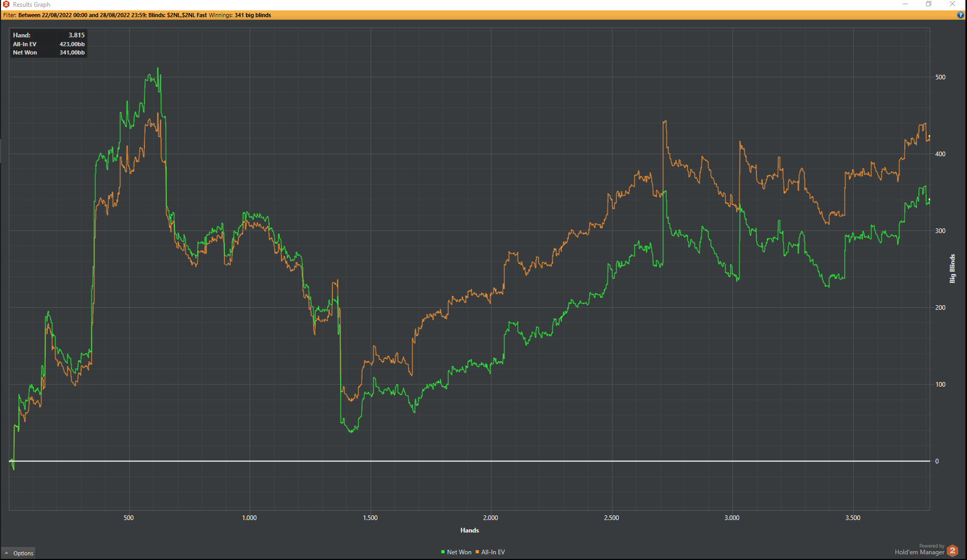Click the "500" label on the Hands axis
Image resolution: width=967 pixels, height=560 pixels.
point(129,517)
